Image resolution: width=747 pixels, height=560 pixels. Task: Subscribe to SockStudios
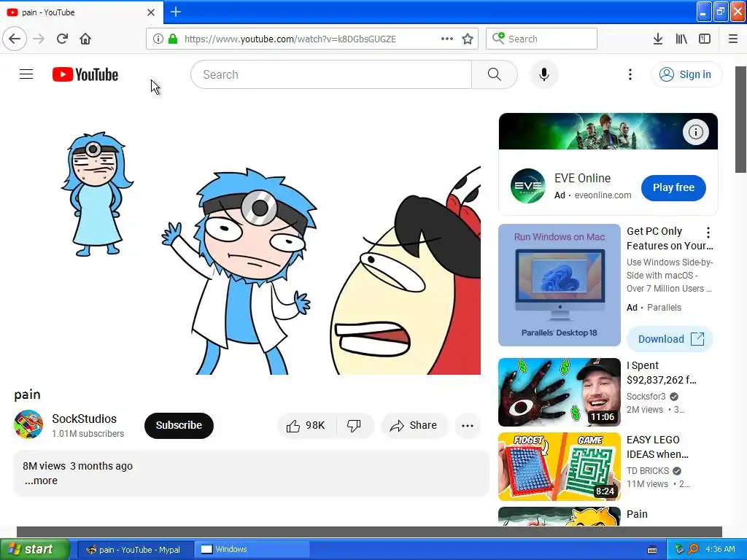pyautogui.click(x=179, y=425)
